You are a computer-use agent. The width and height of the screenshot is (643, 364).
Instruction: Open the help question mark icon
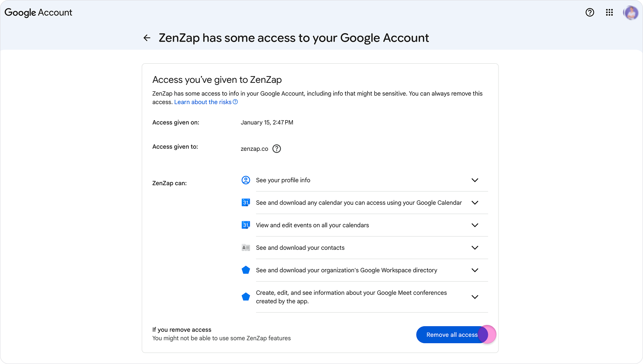tap(590, 12)
